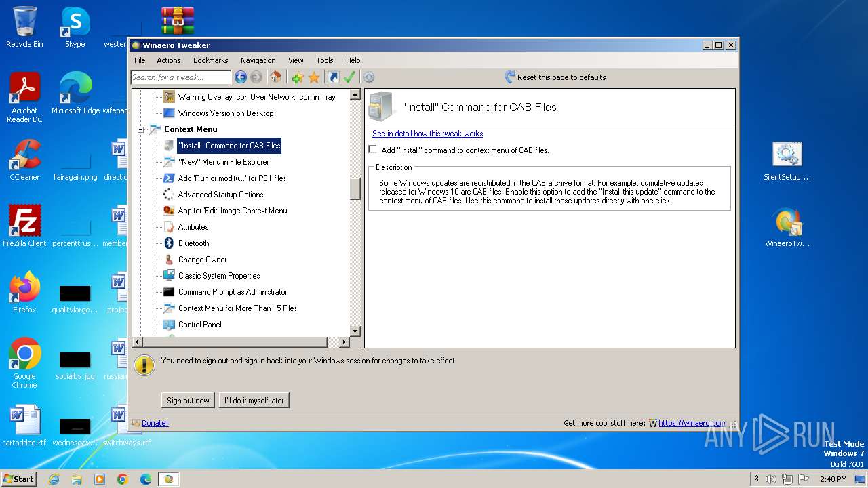The width and height of the screenshot is (868, 488).
Task: Open the Actions menu
Action: [x=169, y=60]
